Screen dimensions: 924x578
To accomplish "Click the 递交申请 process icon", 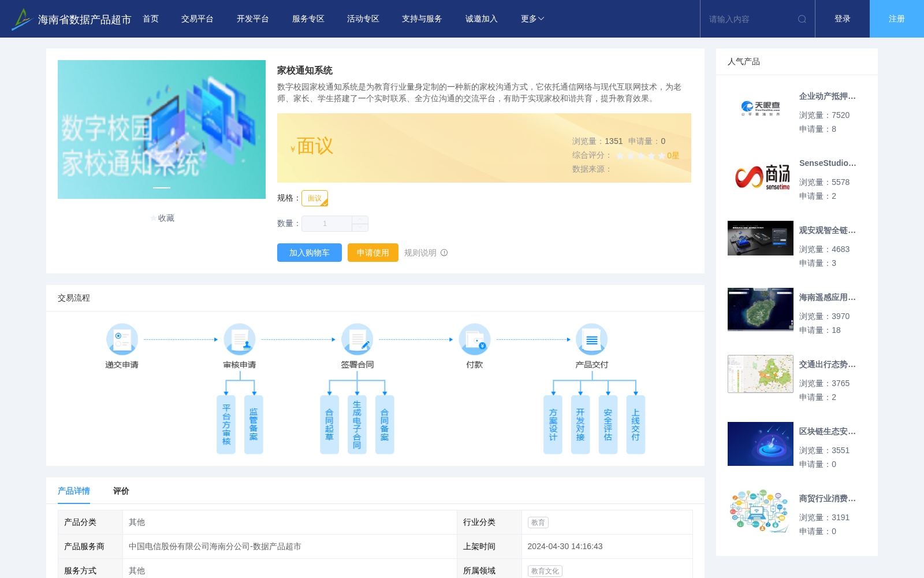I will 122,339.
